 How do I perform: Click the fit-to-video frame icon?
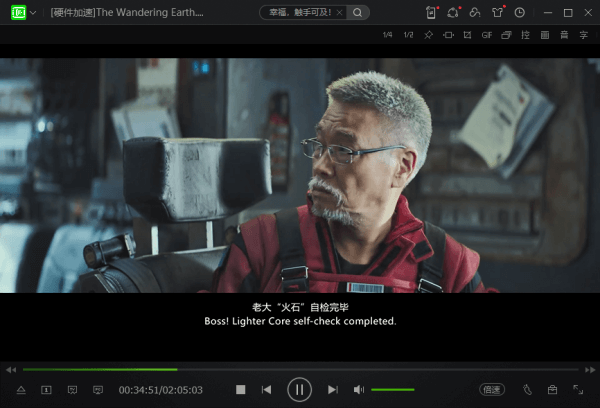[x=448, y=35]
